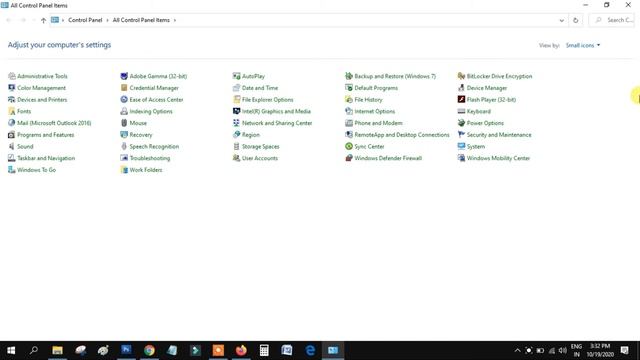This screenshot has width=640, height=360.
Task: Open the Color Management icon
Action: pos(11,88)
